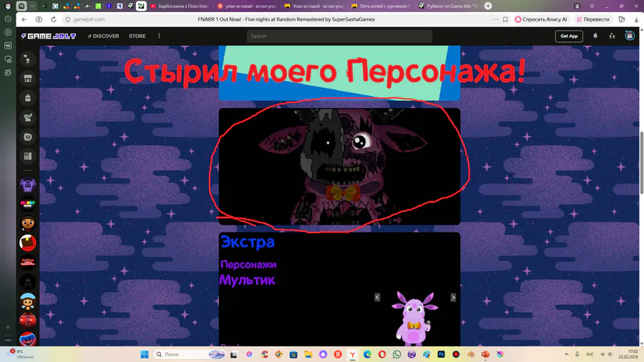
Task: Open the Huggy Wuggy community icon
Action: 27,339
